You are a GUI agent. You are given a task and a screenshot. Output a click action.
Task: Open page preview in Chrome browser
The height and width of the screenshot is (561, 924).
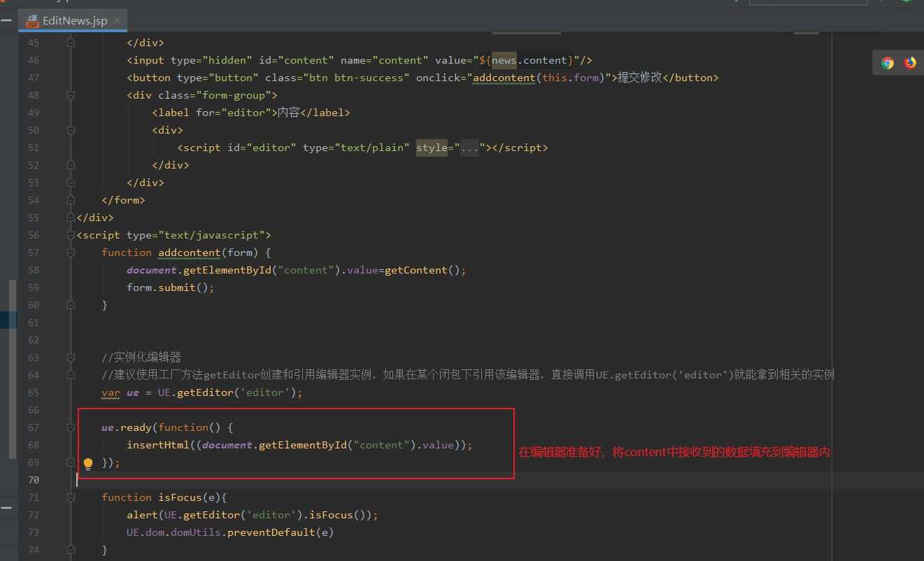tap(888, 63)
